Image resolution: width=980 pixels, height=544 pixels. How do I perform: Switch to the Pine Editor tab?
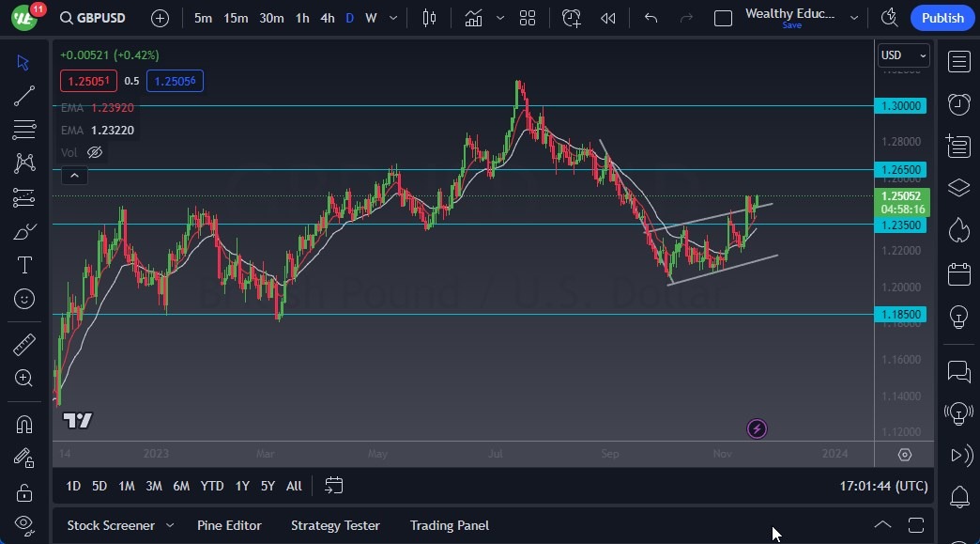[x=229, y=525]
